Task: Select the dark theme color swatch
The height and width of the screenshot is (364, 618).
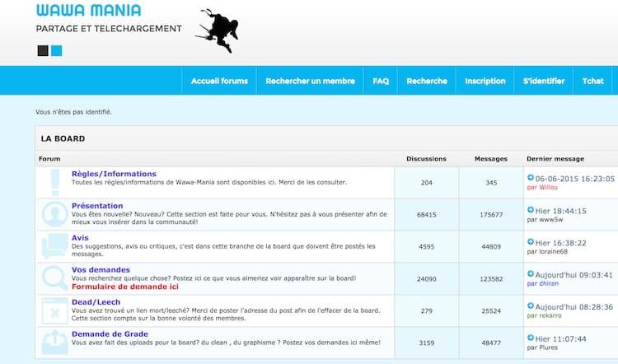Action: pos(43,51)
